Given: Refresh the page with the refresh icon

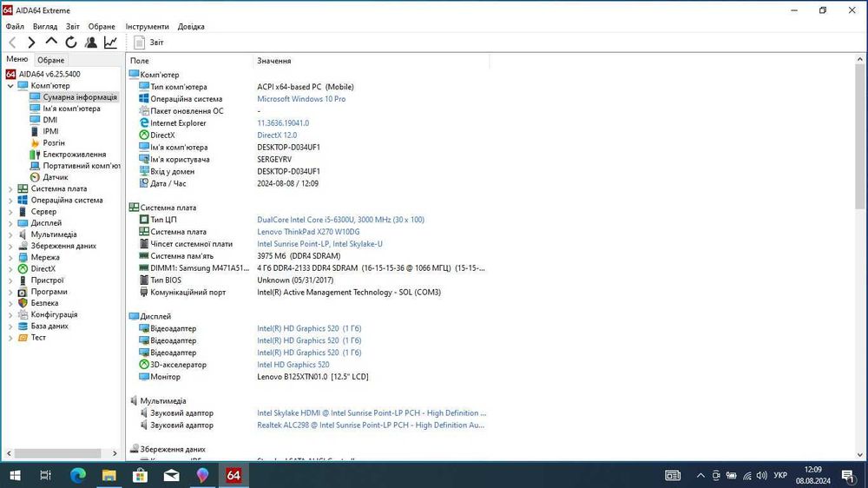Looking at the screenshot, I should click(71, 42).
